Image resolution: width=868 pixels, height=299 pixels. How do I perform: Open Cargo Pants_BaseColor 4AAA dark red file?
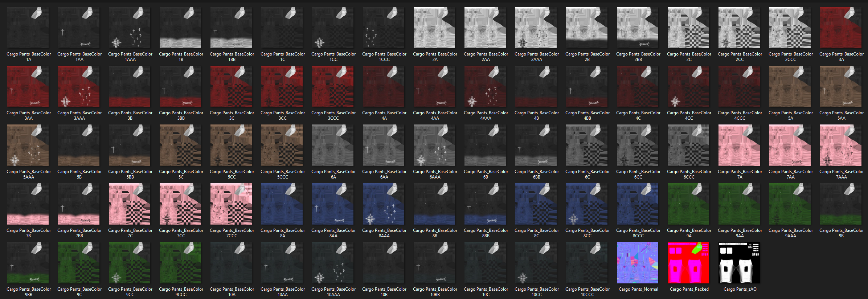coord(486,86)
